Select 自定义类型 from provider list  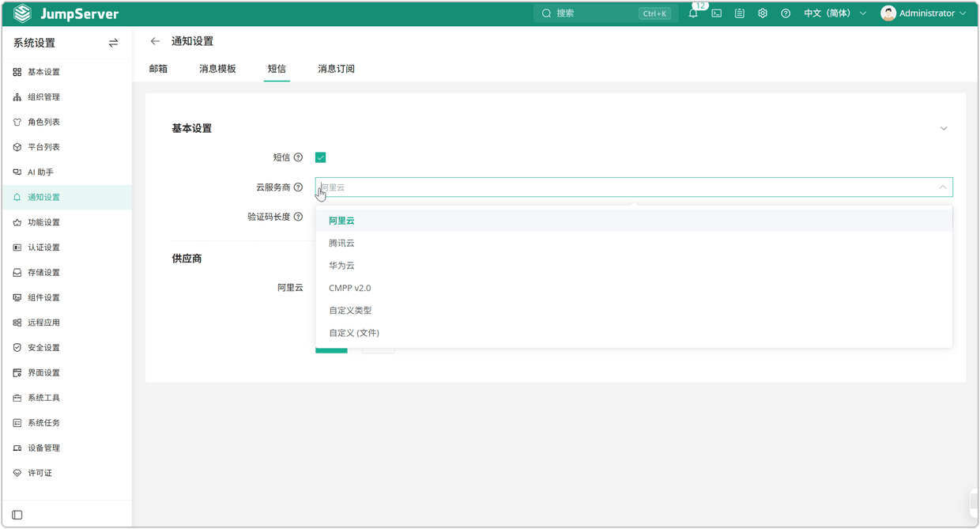[x=634, y=311]
